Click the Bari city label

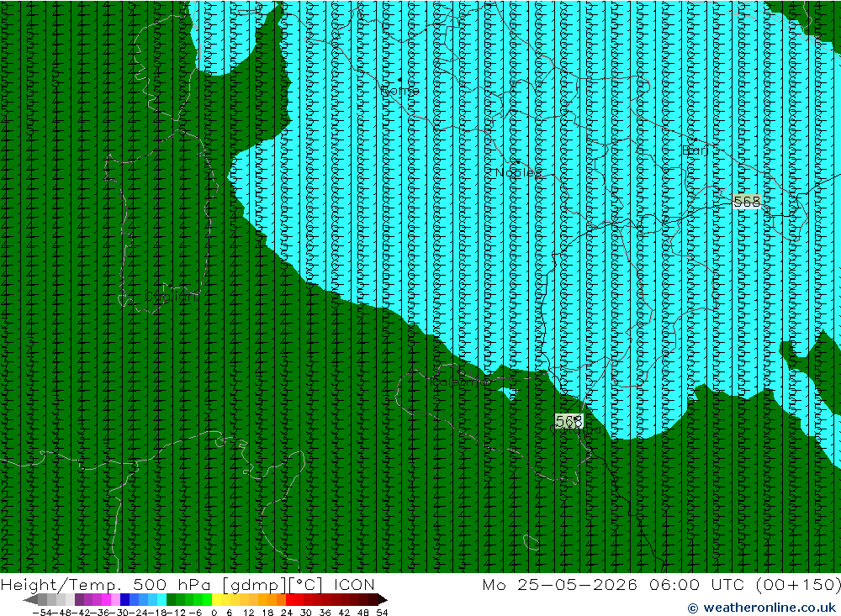696,150
